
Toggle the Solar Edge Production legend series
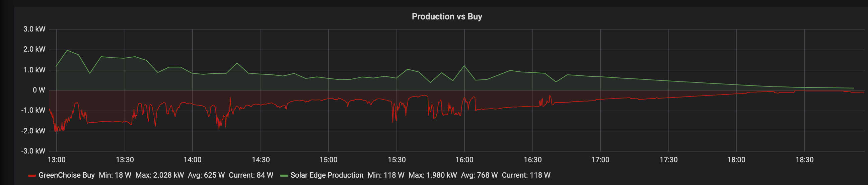pos(327,175)
